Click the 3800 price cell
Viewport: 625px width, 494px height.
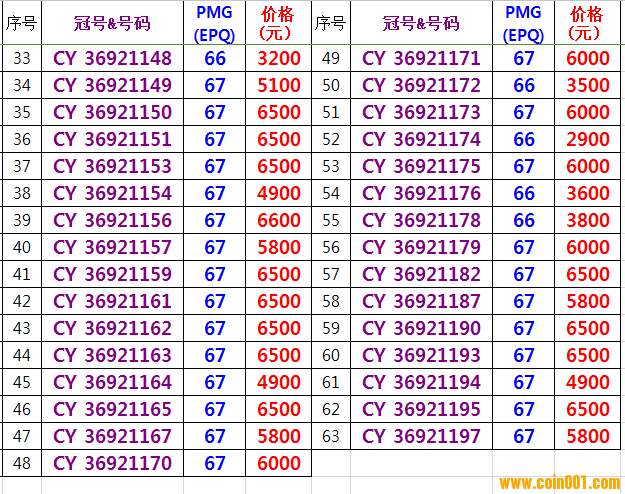587,221
